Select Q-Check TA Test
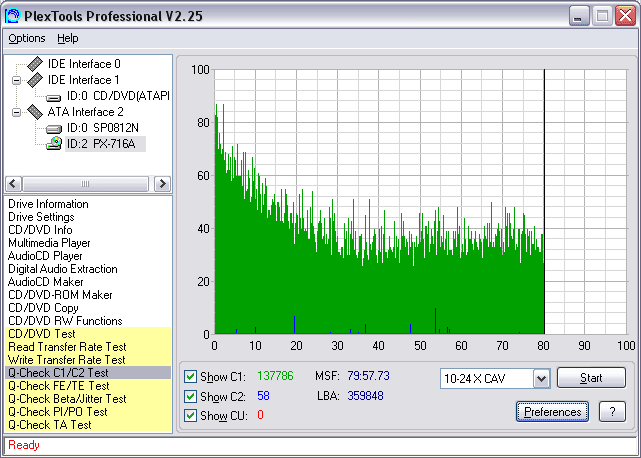The width and height of the screenshot is (641, 458). (x=88, y=425)
